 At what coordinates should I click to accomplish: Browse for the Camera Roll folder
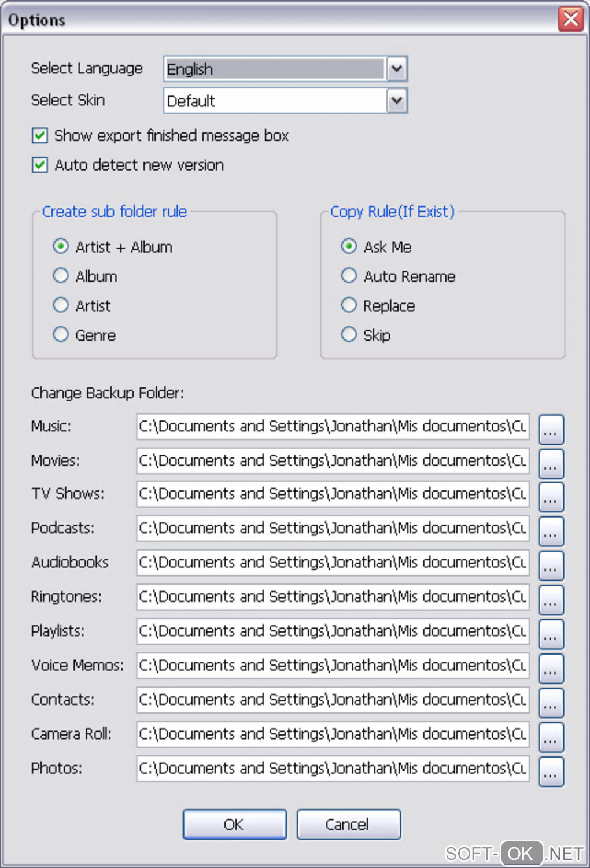[551, 736]
